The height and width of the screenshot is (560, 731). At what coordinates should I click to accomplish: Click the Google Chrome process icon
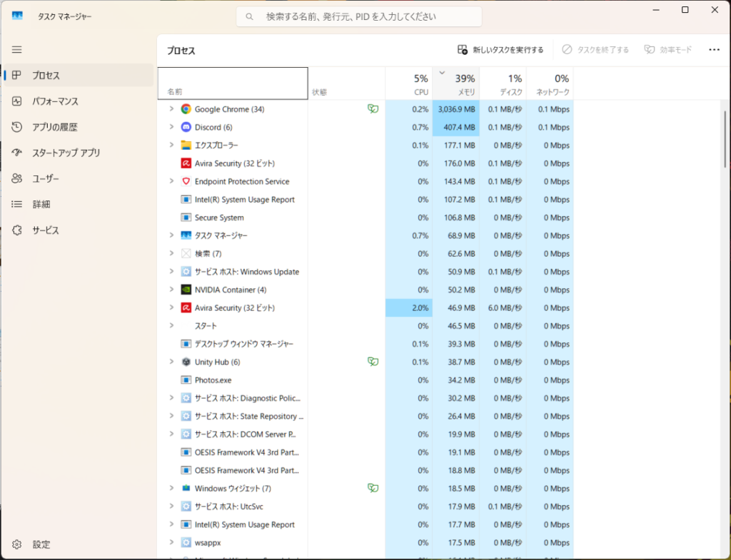(x=186, y=109)
